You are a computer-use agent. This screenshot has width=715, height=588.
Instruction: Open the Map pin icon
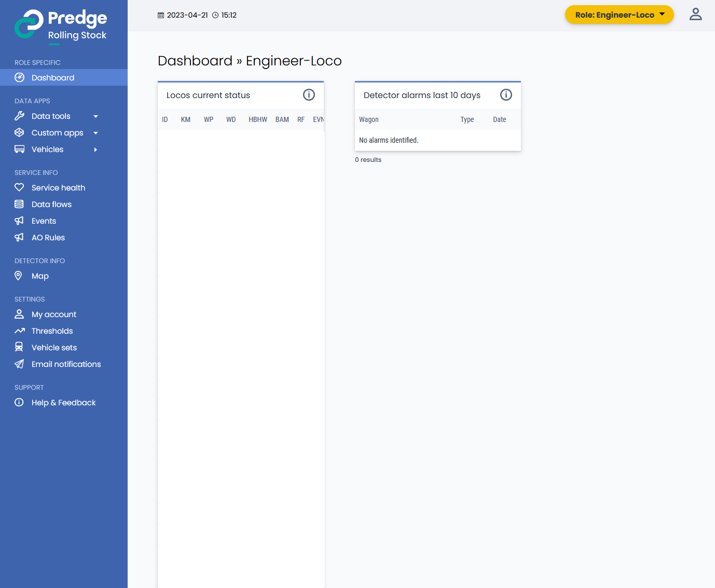click(x=19, y=276)
